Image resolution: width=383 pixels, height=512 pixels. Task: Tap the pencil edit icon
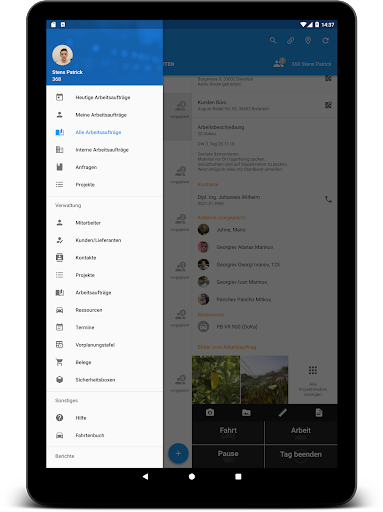click(x=283, y=413)
